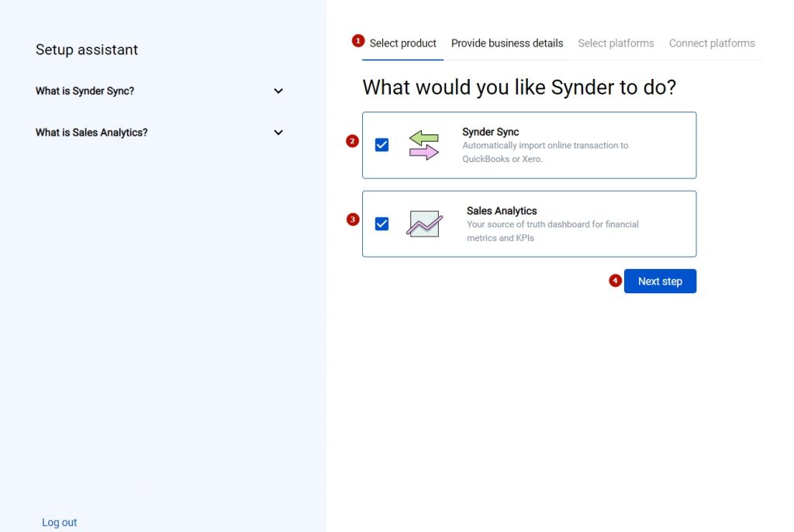Click the Sales Analytics chart icon
The height and width of the screenshot is (532, 794).
click(x=424, y=224)
